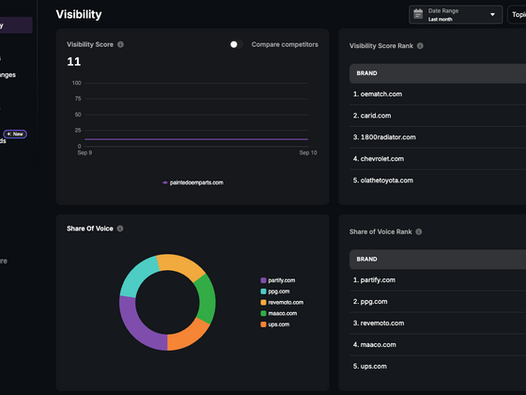Click the maaco.com legend label
This screenshot has width=526, height=395.
pyautogui.click(x=282, y=313)
